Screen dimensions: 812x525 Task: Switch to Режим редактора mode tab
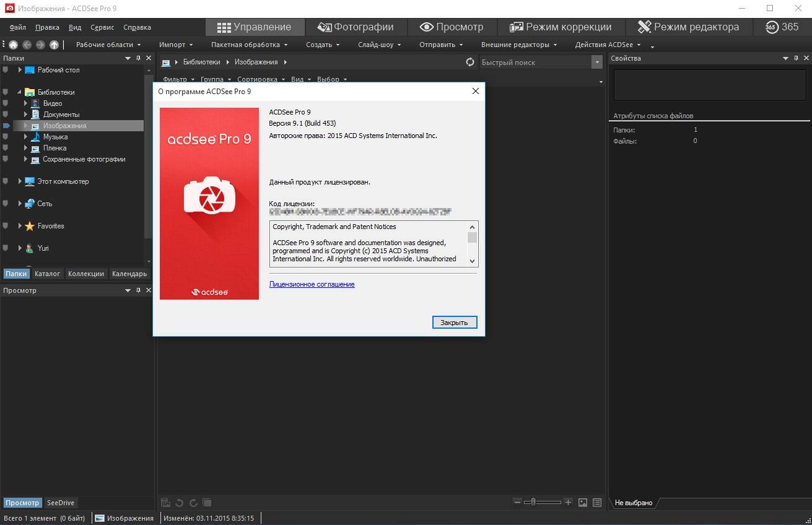(x=688, y=27)
